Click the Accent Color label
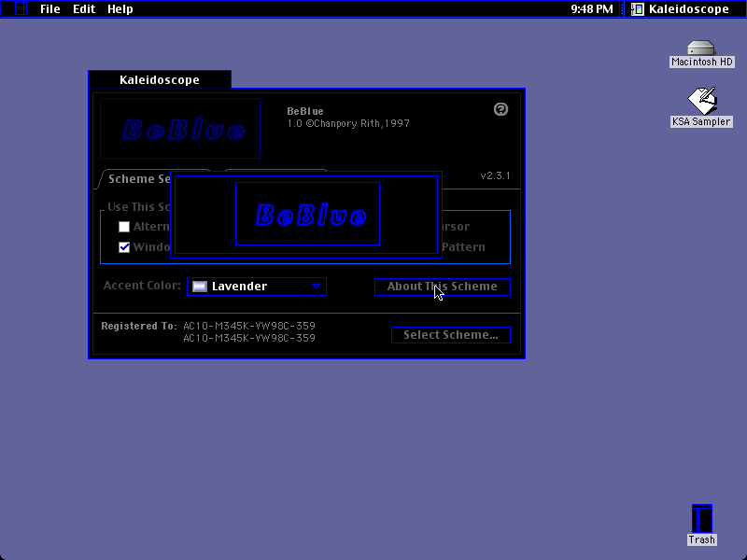Image resolution: width=747 pixels, height=560 pixels. click(x=142, y=286)
